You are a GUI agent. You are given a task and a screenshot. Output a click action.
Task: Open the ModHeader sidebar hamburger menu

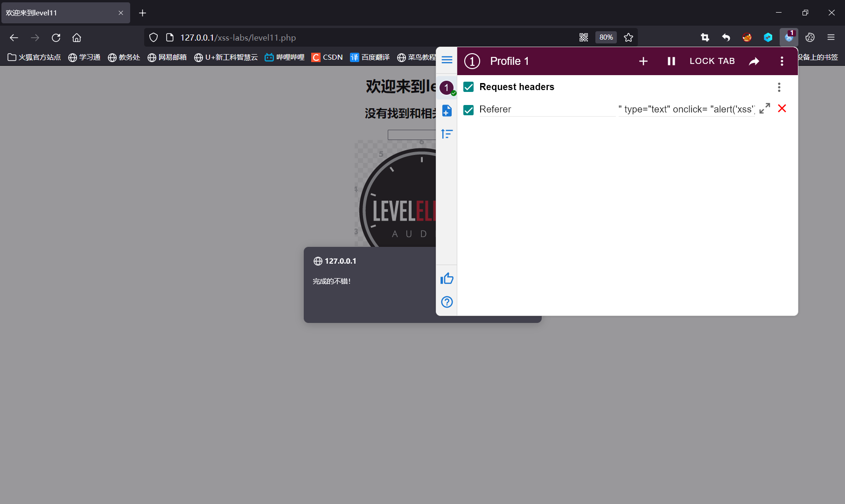(x=447, y=60)
